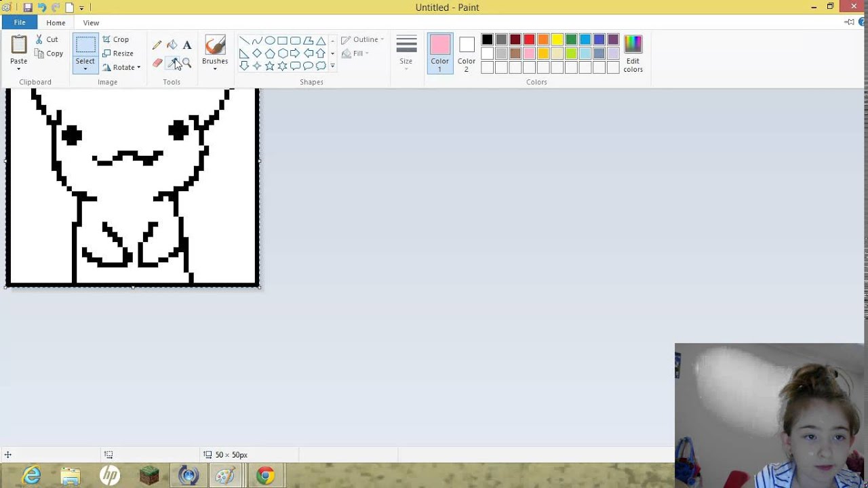Viewport: 868px width, 488px height.
Task: Open Google Chrome from the taskbar
Action: pos(265,476)
